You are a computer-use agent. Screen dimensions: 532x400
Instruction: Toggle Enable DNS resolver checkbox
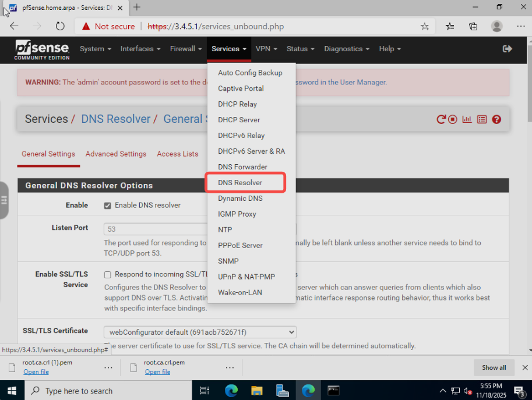tap(108, 206)
